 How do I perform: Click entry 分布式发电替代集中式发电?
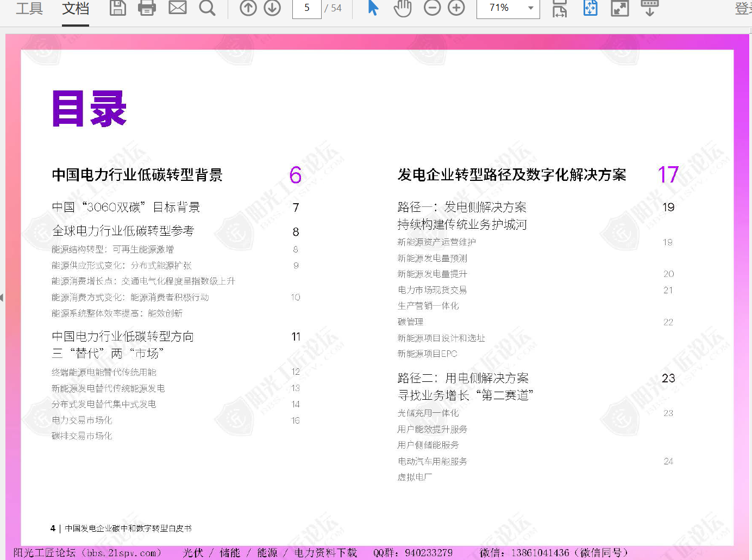[104, 404]
